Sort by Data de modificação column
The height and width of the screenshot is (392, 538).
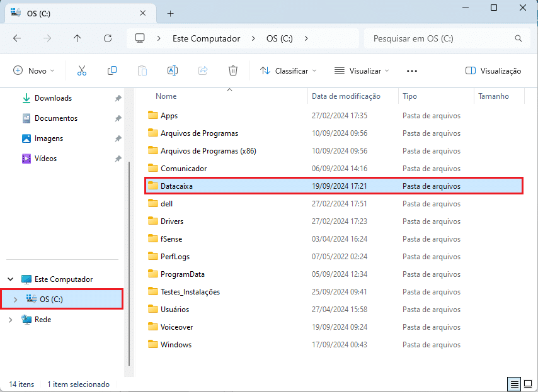click(346, 96)
